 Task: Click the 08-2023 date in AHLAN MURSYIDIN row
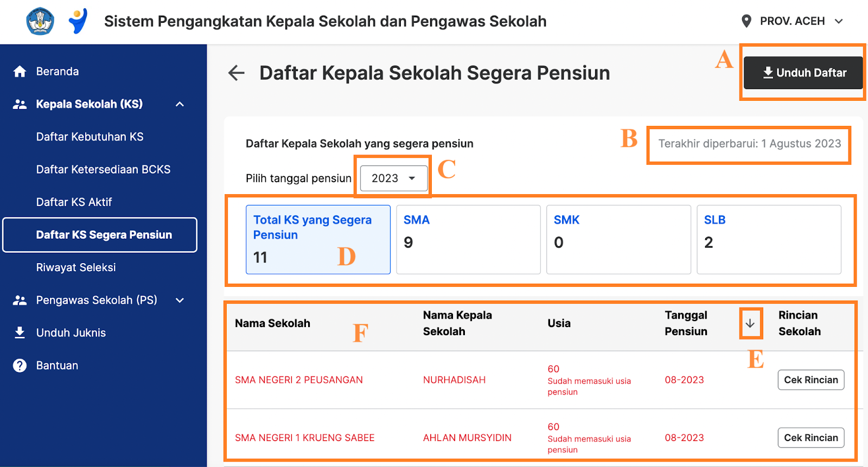684,438
